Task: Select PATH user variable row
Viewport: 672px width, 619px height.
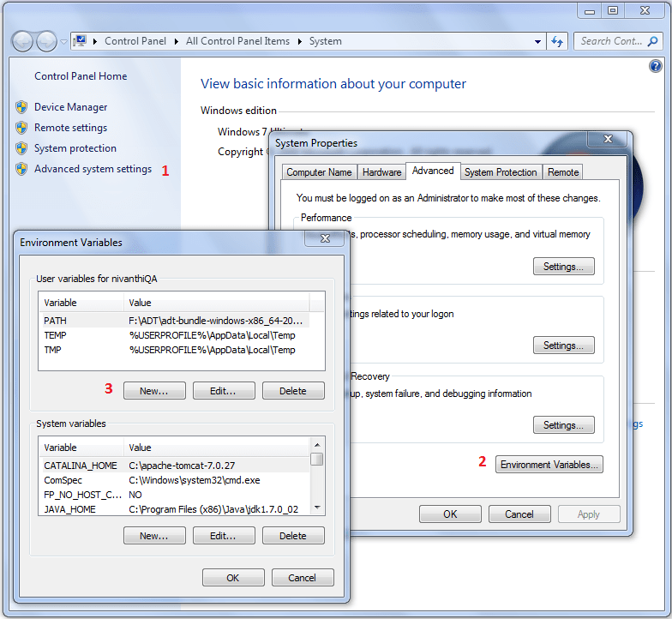Action: click(176, 321)
